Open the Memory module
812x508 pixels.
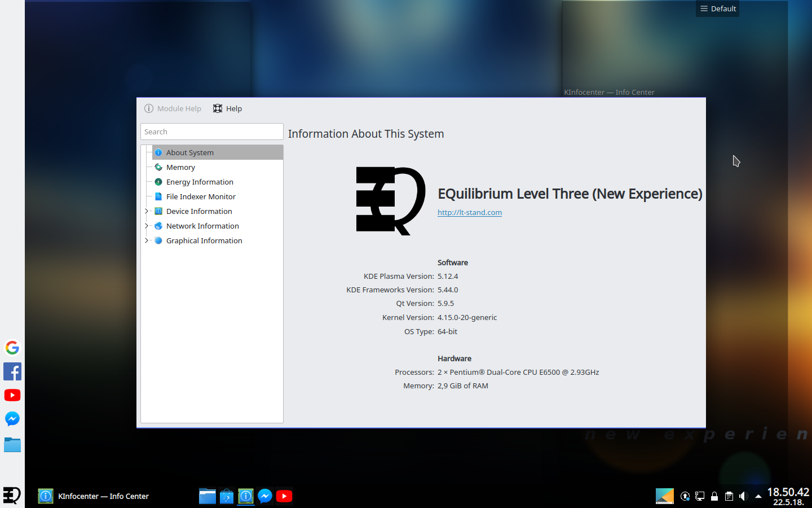pyautogui.click(x=180, y=167)
